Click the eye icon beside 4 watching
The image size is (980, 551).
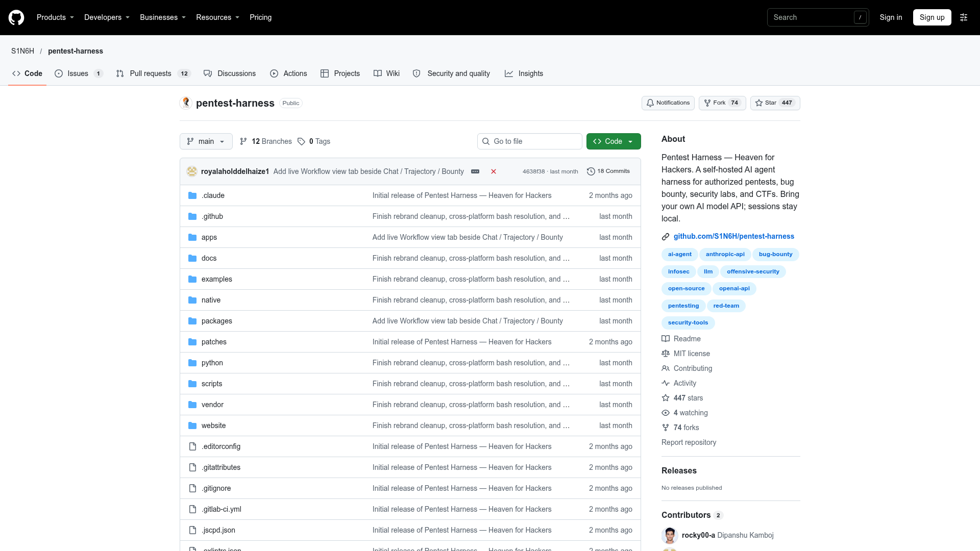tap(666, 413)
